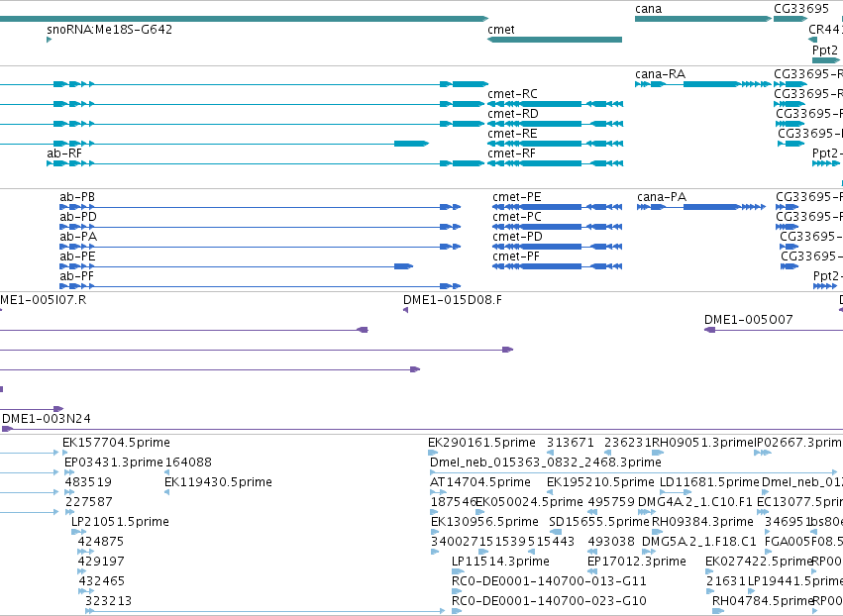The image size is (843, 616).
Task: Select EST RH04784.5prime
Action: [x=762, y=601]
